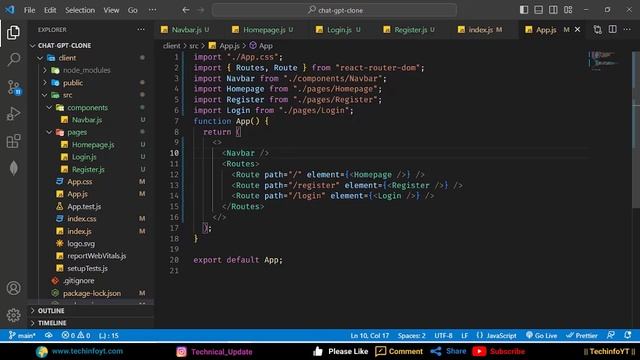This screenshot has height=360, width=640.
Task: Open the Manage gear icon
Action: [13, 315]
